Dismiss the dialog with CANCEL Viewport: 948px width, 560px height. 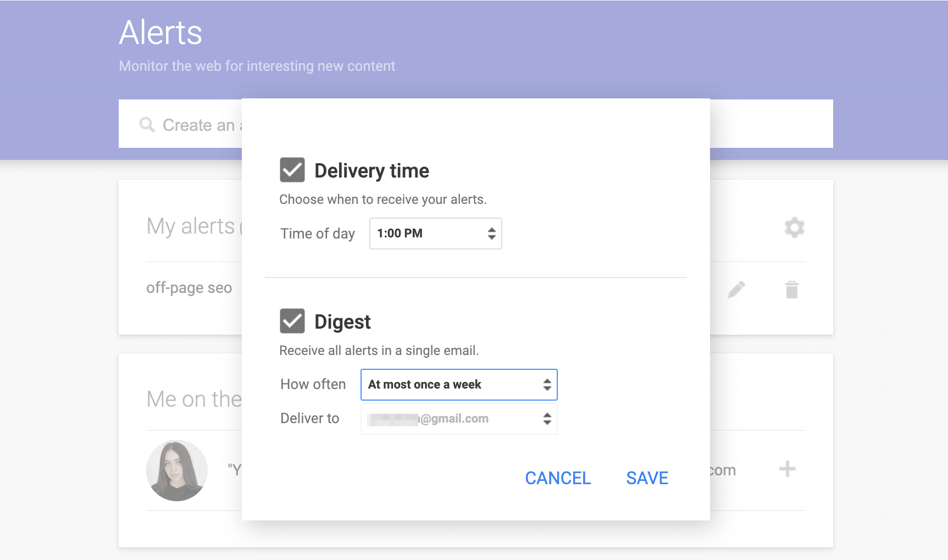point(557,478)
